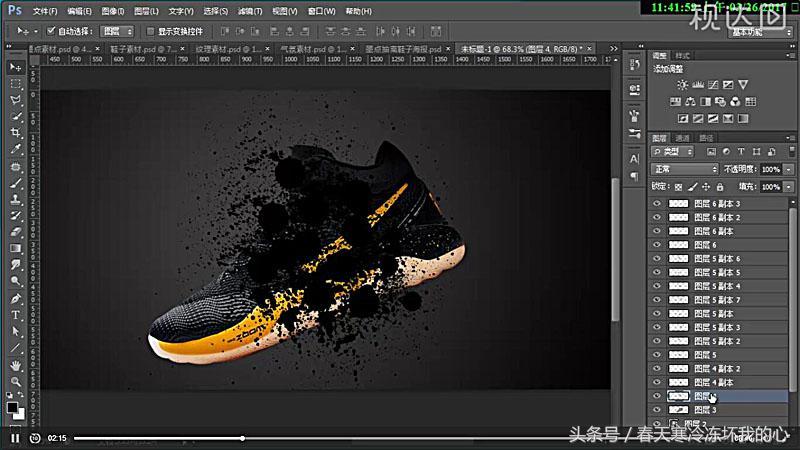Pause the video playback
This screenshot has height=450, width=800.
pos(15,438)
